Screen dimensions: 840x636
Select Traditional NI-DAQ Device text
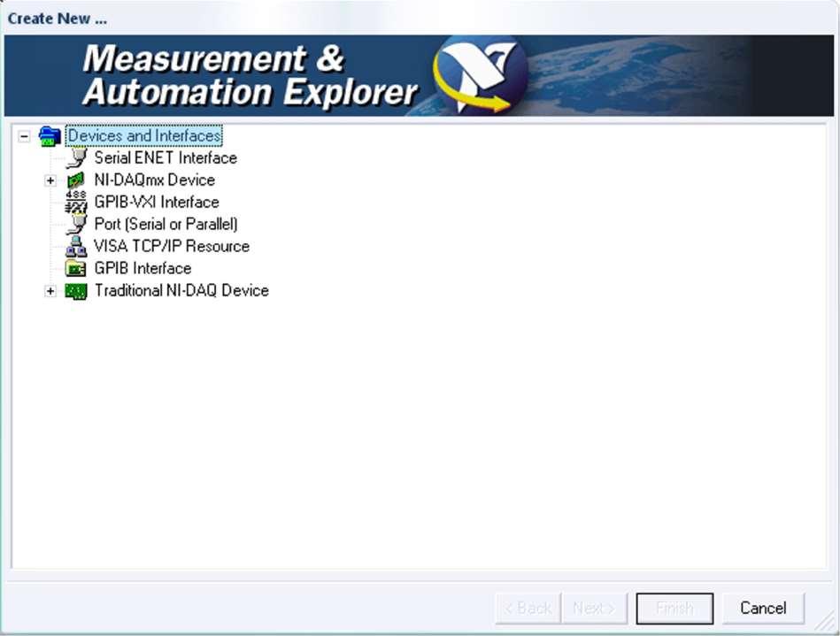tap(181, 291)
